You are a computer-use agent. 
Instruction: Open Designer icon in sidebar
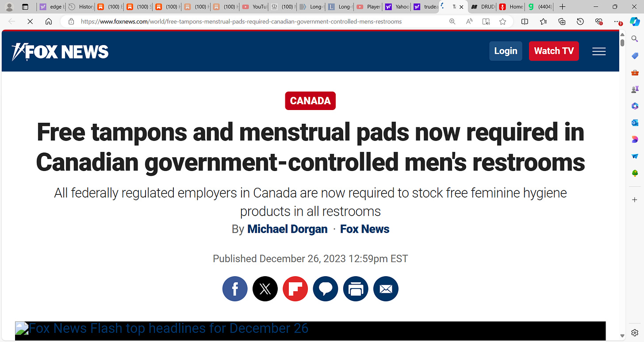click(x=635, y=140)
